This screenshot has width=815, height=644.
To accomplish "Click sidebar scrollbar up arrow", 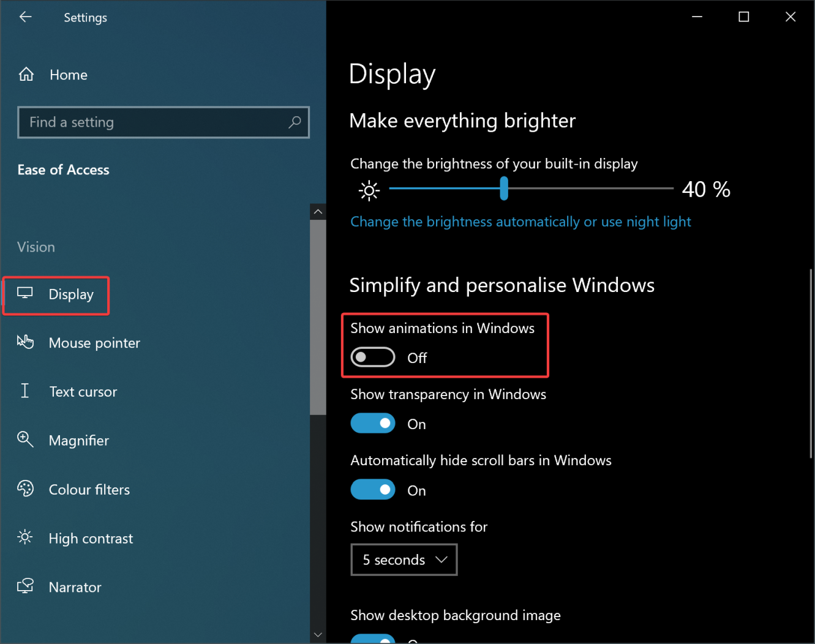I will pyautogui.click(x=318, y=212).
